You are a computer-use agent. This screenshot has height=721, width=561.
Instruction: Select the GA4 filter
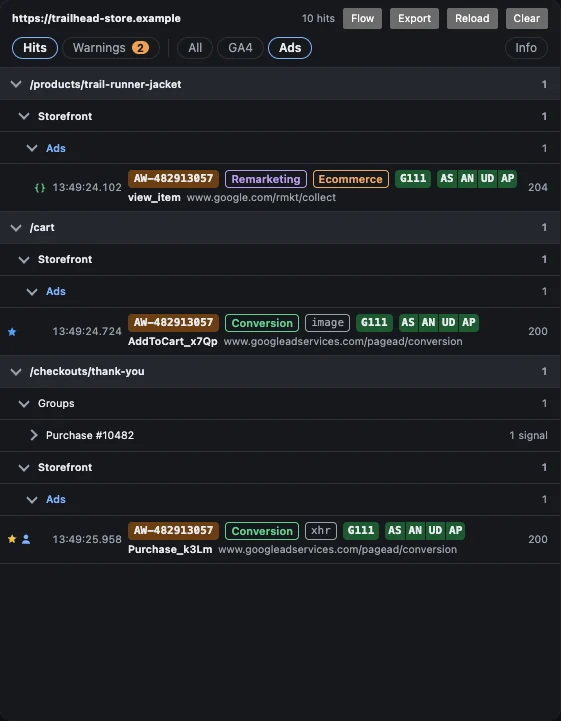[240, 48]
